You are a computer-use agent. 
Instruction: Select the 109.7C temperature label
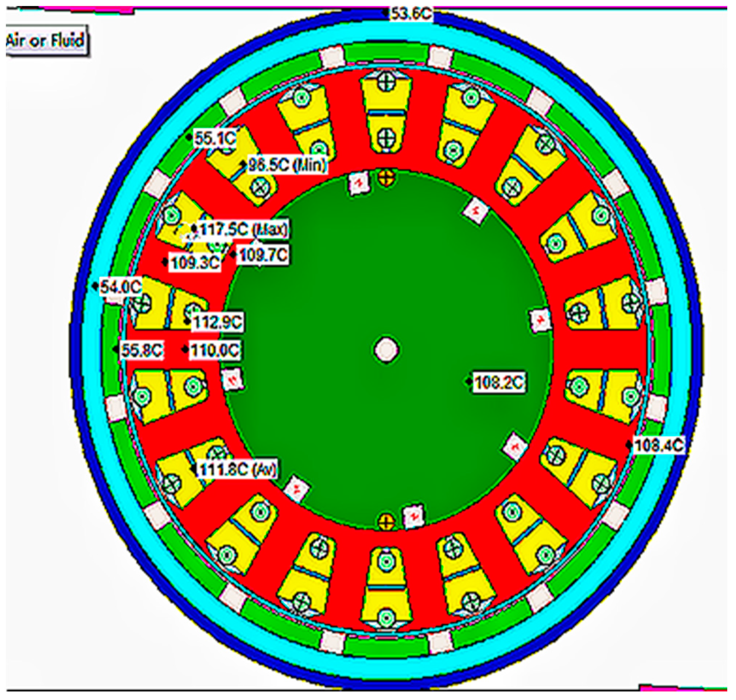pos(263,255)
